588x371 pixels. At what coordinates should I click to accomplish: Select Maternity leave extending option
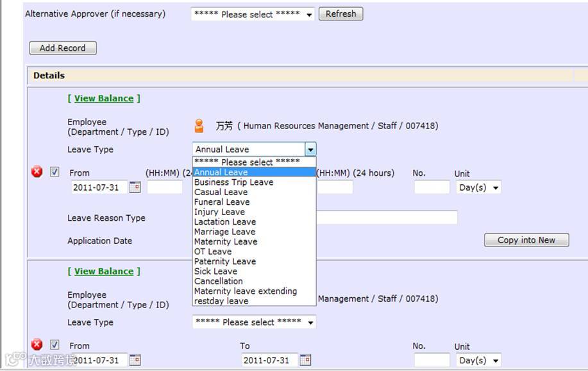[254, 291]
